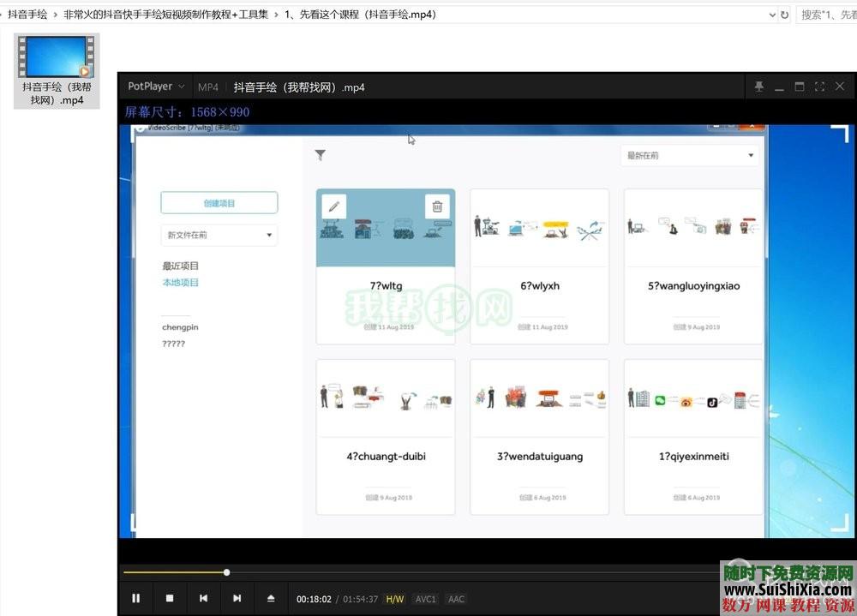Click the AAC audio codec indicator
Viewport: 857px width, 616px height.
pos(456,599)
